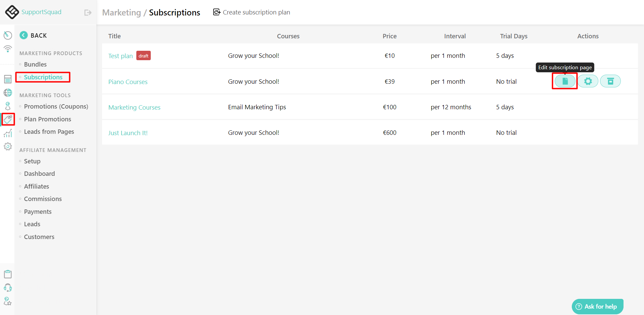Click the settings gear in the left sidebar
This screenshot has height=315, width=644.
[x=8, y=146]
